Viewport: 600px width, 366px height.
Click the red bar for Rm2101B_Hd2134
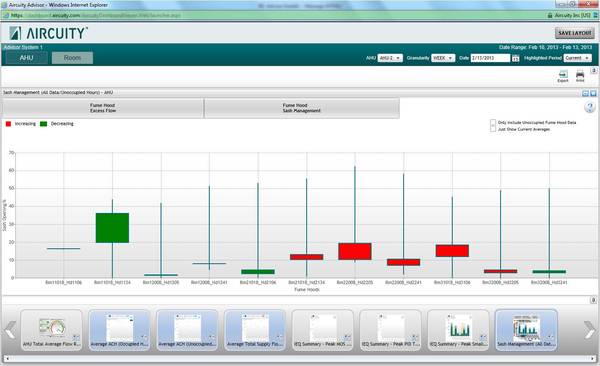point(307,257)
